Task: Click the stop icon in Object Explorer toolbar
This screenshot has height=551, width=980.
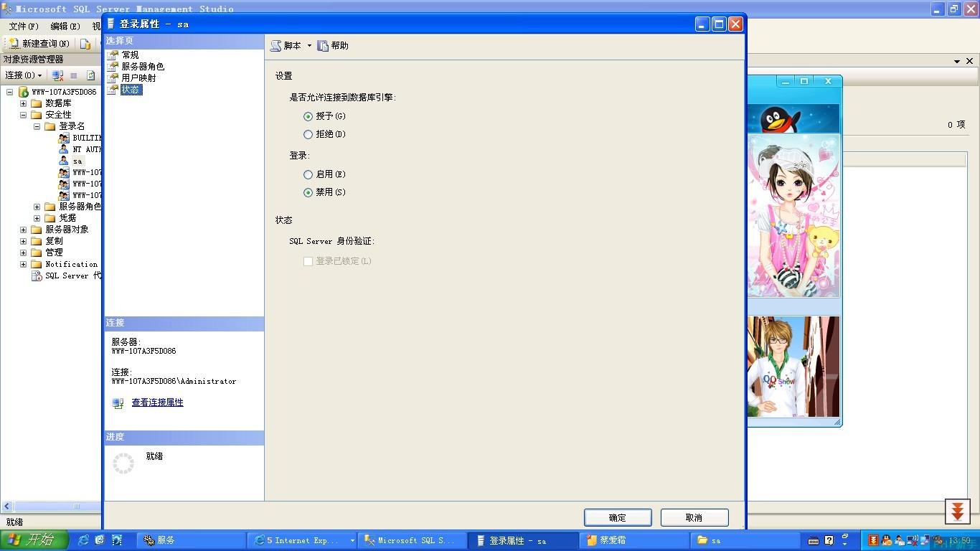Action: point(73,75)
